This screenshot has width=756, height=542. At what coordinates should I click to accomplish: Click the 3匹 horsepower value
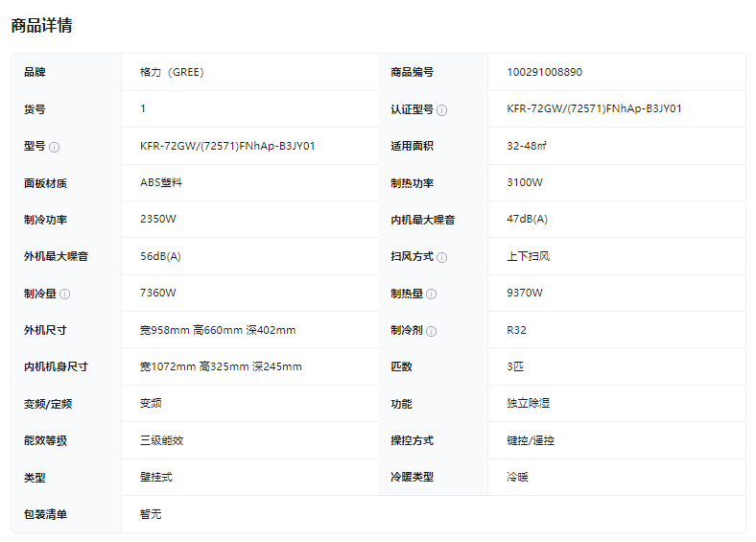(x=517, y=366)
